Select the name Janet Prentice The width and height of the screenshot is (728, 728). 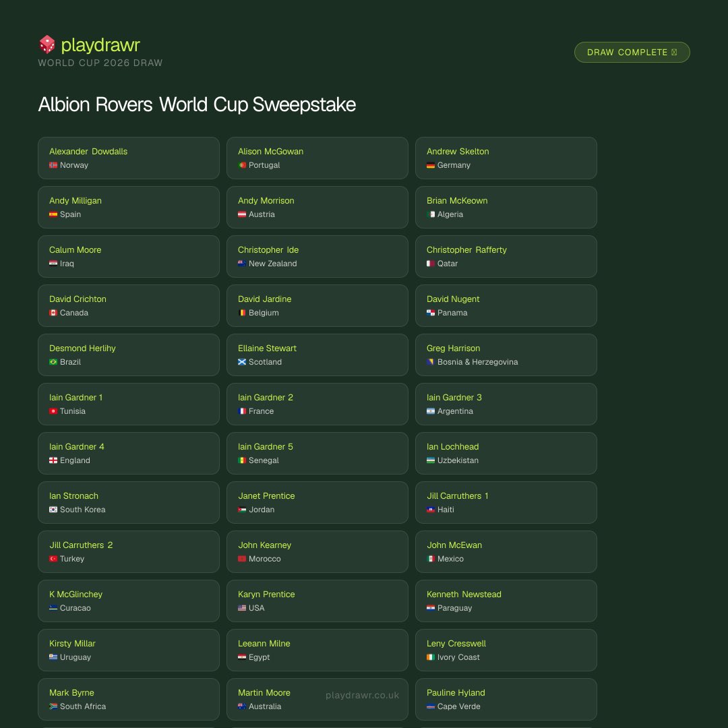(x=266, y=496)
